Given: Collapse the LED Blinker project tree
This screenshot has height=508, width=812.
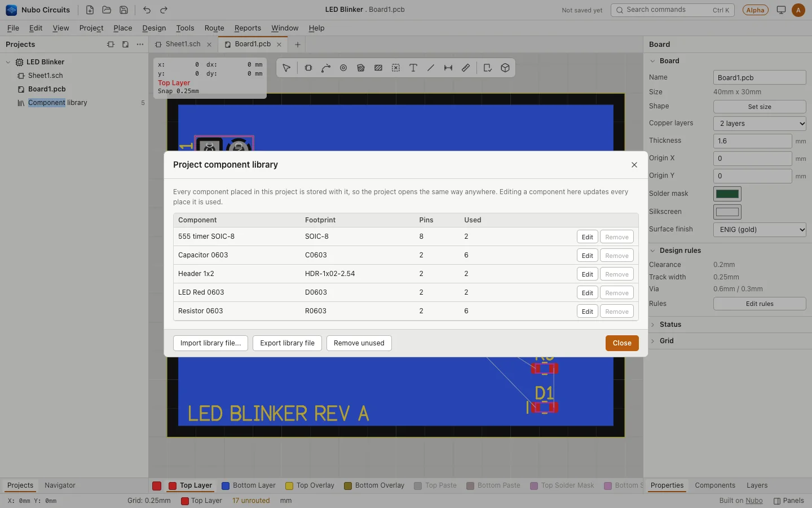Looking at the screenshot, I should click(8, 62).
